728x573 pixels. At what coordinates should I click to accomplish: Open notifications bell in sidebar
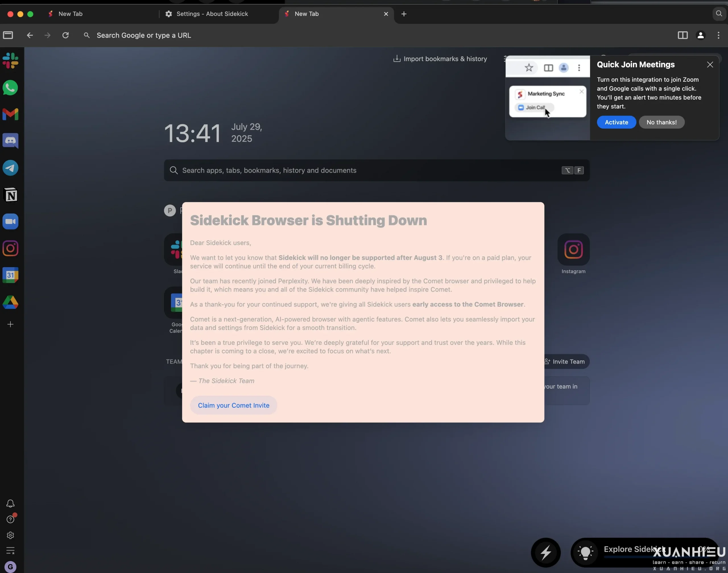pos(11,504)
